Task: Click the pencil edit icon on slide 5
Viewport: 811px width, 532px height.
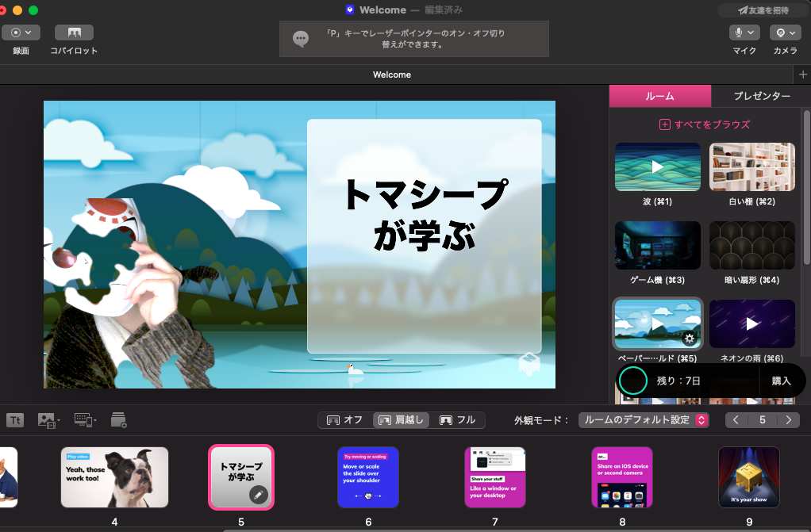Action: point(258,495)
